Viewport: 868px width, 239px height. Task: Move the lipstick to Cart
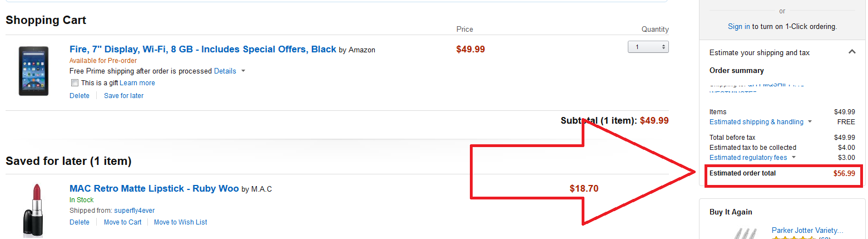point(123,222)
